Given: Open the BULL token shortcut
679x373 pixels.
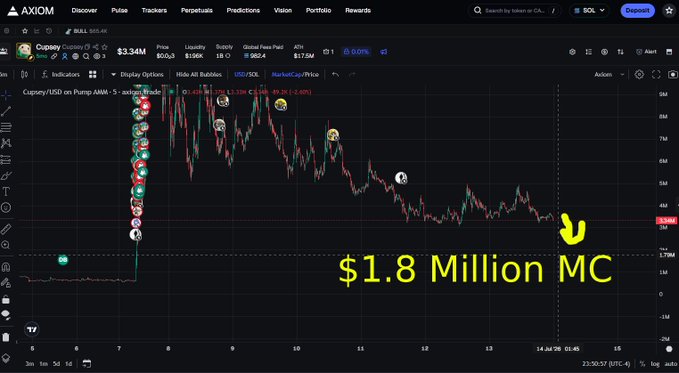Looking at the screenshot, I should [x=86, y=31].
